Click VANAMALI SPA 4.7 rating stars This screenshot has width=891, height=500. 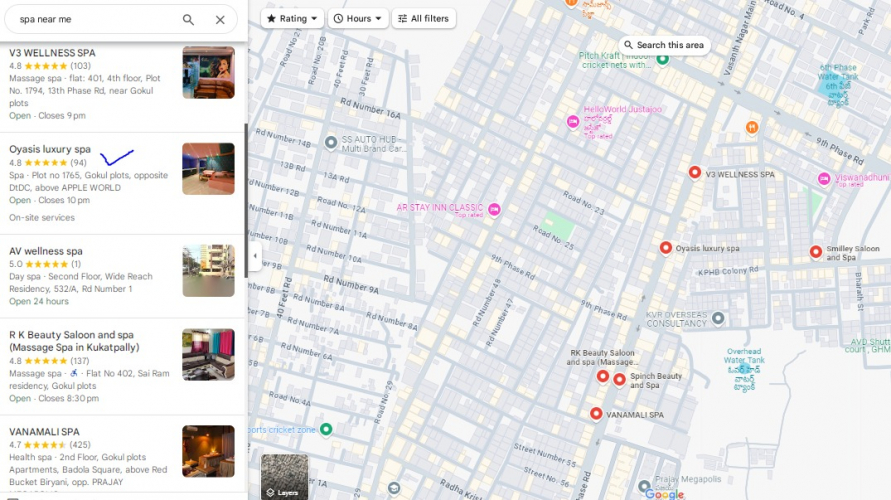[x=45, y=445]
